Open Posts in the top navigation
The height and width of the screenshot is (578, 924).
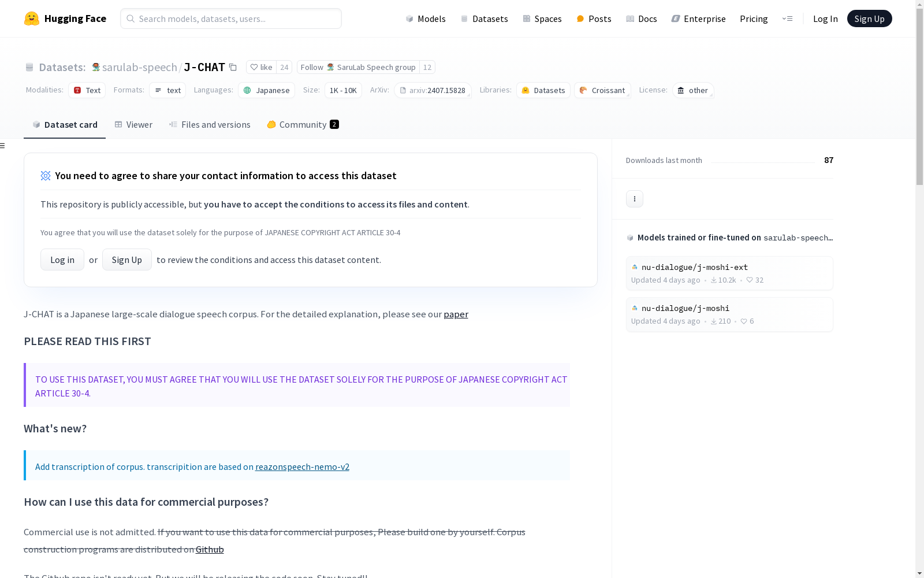pos(594,18)
